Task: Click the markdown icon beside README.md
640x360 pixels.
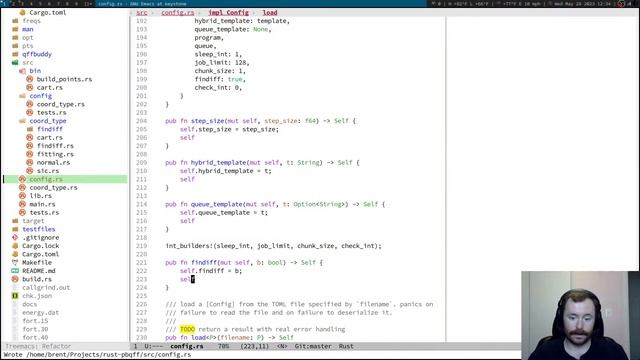Action: tap(15, 271)
